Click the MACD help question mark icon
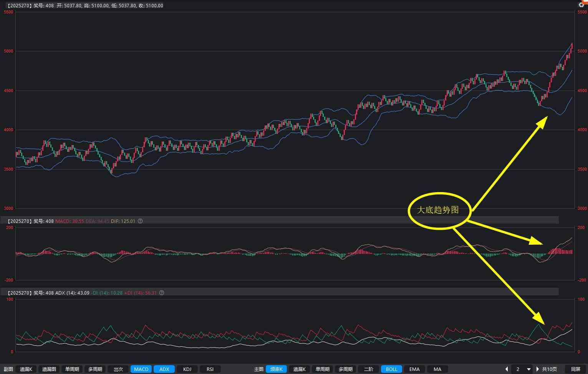This screenshot has width=588, height=374. click(x=140, y=221)
